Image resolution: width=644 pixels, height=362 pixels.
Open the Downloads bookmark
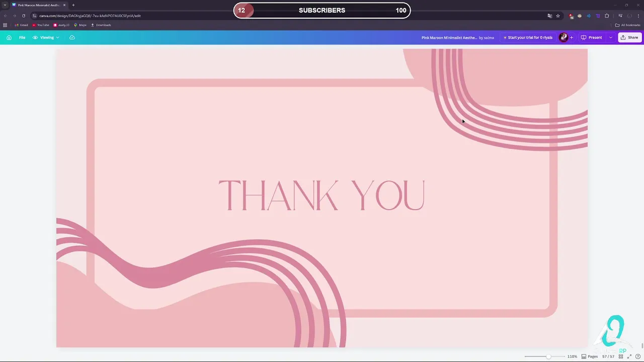pos(101,25)
